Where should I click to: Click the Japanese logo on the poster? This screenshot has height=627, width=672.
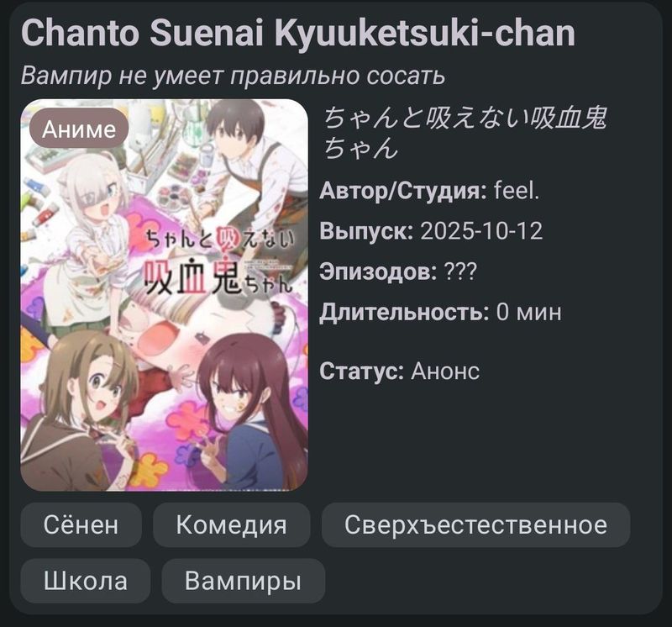point(219,261)
